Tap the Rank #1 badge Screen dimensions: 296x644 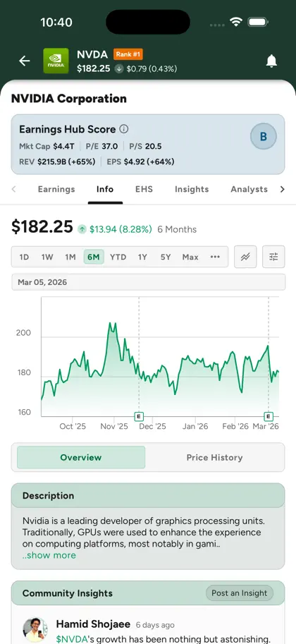128,54
